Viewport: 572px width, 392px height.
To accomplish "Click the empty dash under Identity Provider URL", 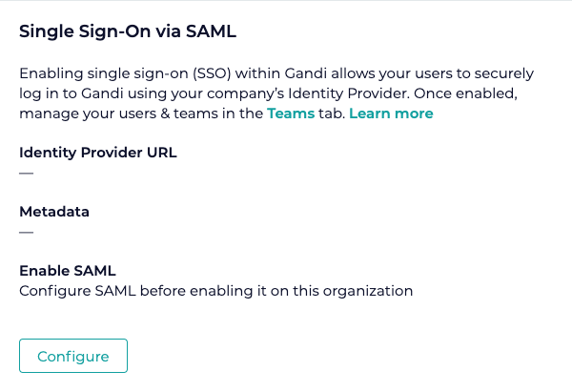I will [x=27, y=173].
